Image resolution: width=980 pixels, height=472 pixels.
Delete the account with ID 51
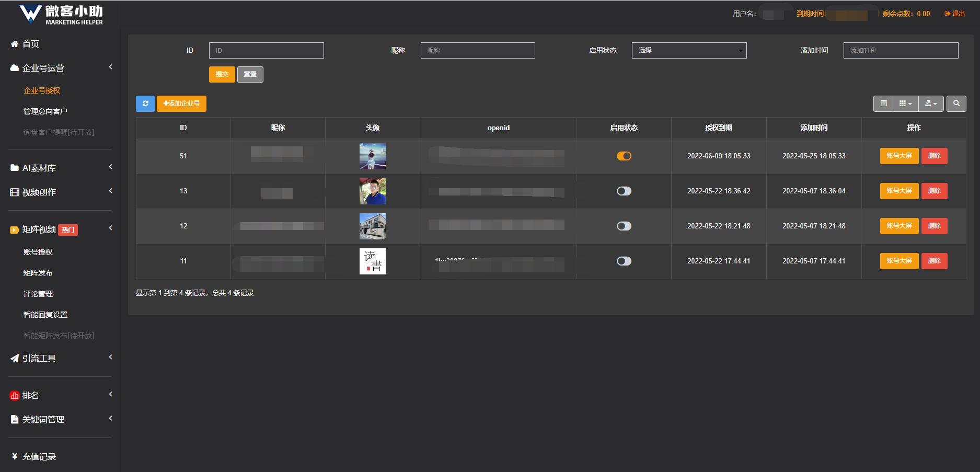(x=934, y=156)
